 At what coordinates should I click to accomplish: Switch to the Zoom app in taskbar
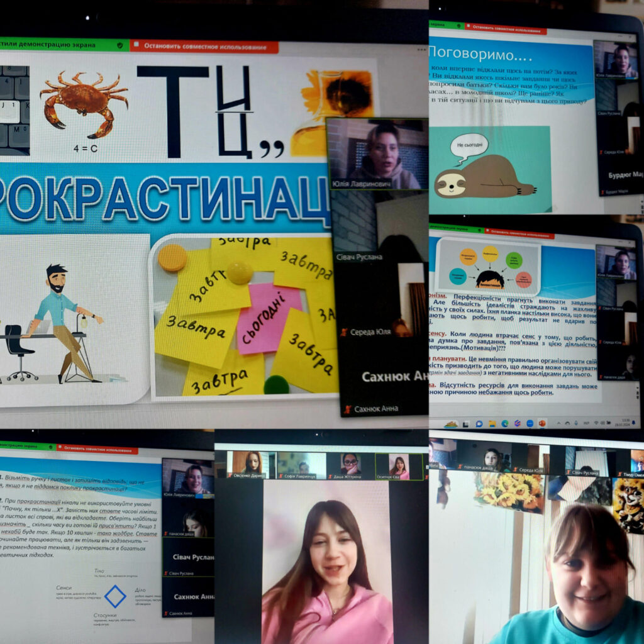[530, 423]
